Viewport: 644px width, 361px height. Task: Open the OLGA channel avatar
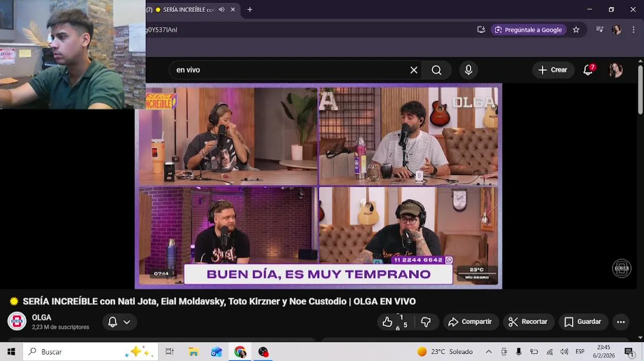(x=17, y=321)
